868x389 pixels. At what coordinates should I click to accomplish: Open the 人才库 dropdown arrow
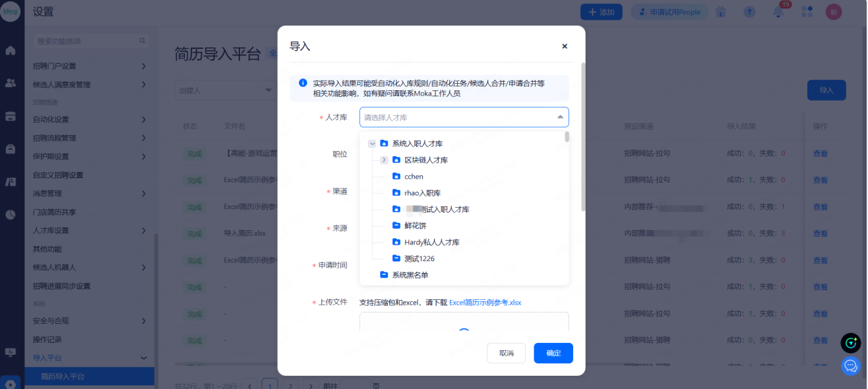pos(560,117)
